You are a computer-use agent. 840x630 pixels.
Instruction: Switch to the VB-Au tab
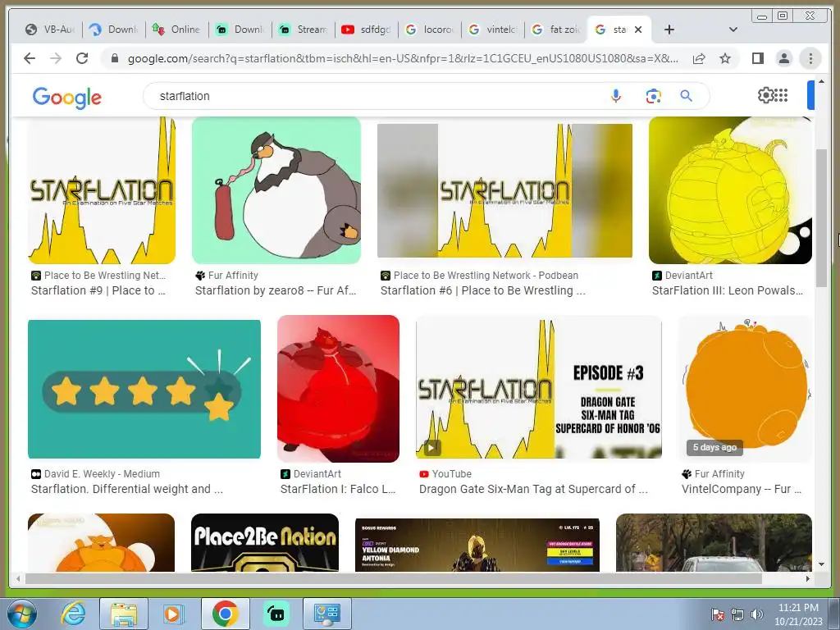point(50,30)
